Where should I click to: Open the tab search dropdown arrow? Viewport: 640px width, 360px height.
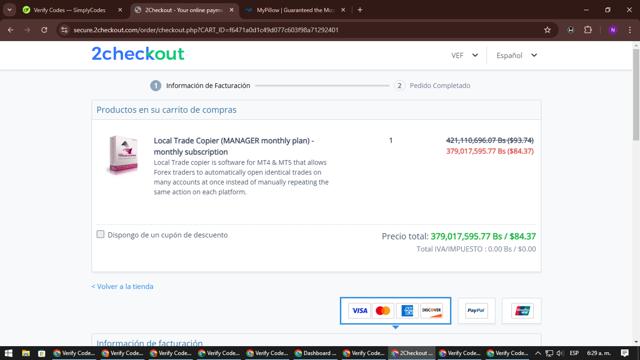pyautogui.click(x=9, y=10)
